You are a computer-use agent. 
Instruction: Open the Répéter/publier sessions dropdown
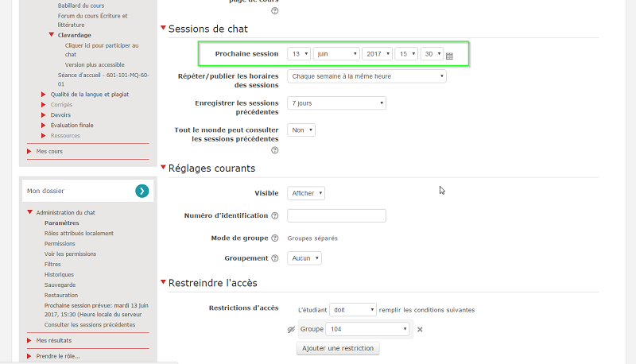366,76
